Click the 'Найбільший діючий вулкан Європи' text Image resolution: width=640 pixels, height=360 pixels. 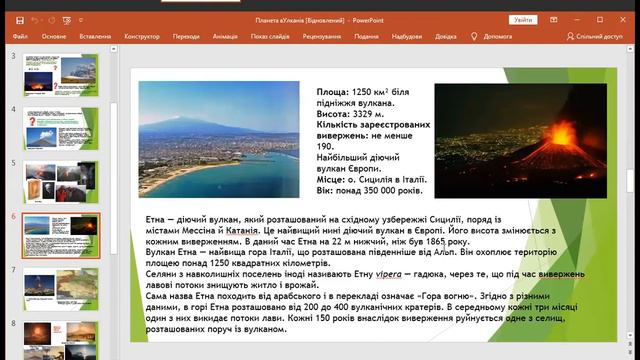[358, 163]
